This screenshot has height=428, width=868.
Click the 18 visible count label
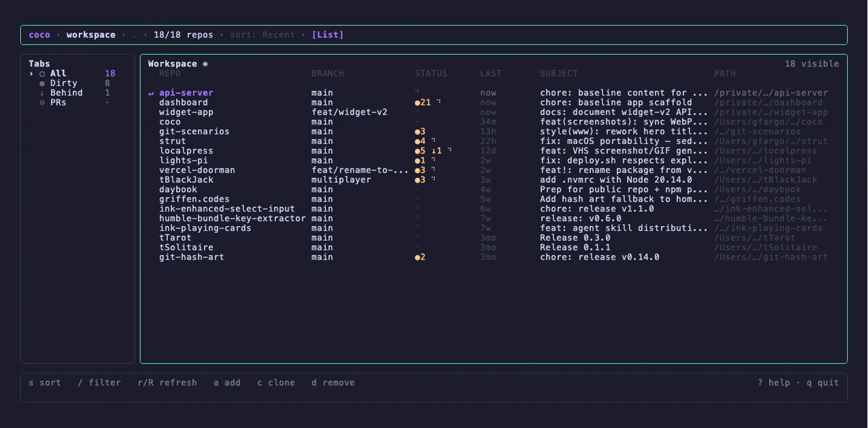[x=812, y=64]
